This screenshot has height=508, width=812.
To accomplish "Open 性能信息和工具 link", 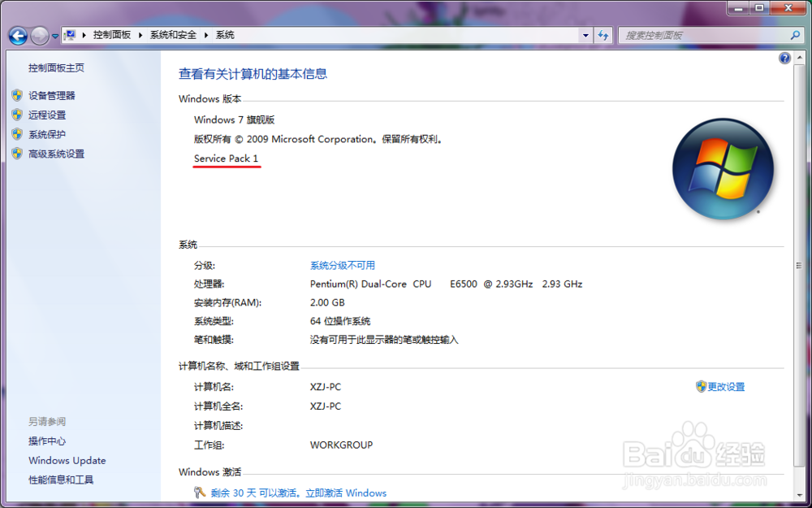I will point(61,480).
